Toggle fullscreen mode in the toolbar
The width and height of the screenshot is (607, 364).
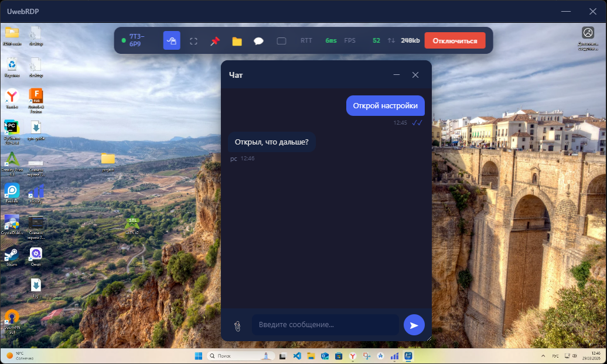[195, 40]
